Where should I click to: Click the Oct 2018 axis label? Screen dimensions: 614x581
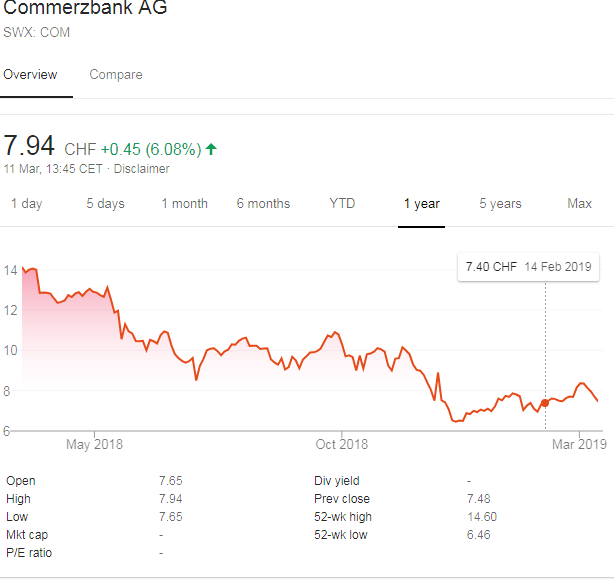point(341,444)
